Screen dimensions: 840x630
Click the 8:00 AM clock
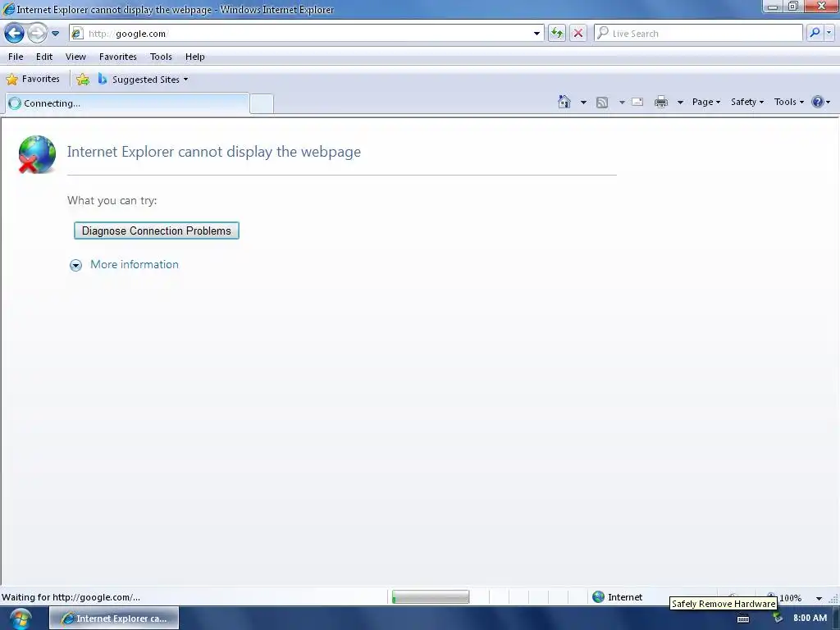[x=810, y=618]
